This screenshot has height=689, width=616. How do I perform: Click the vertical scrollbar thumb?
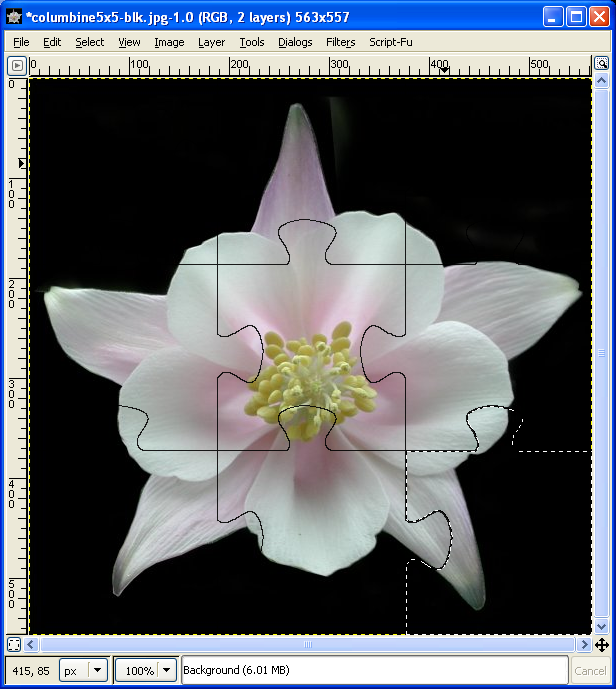602,353
